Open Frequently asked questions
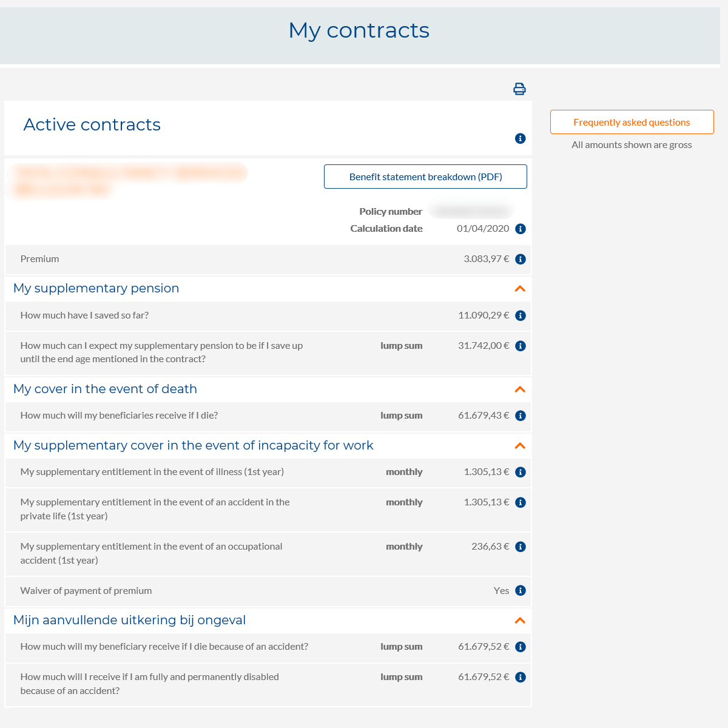Viewport: 728px width, 728px height. (x=632, y=122)
